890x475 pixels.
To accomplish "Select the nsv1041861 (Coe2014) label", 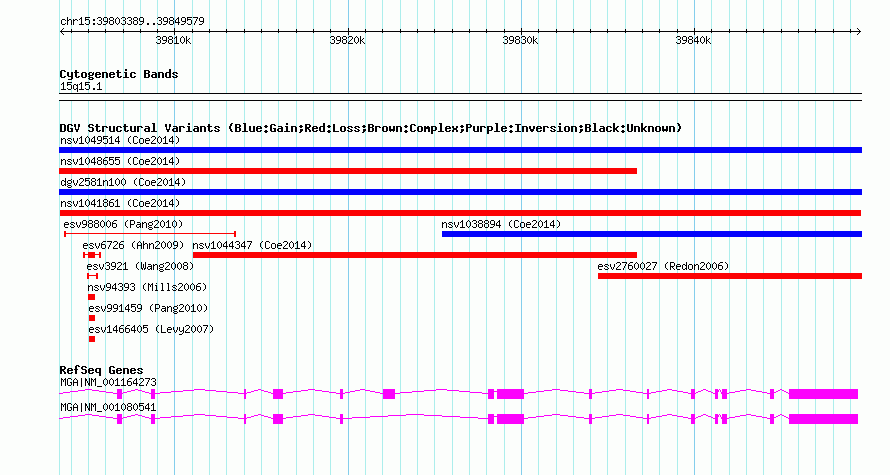I will [x=120, y=203].
